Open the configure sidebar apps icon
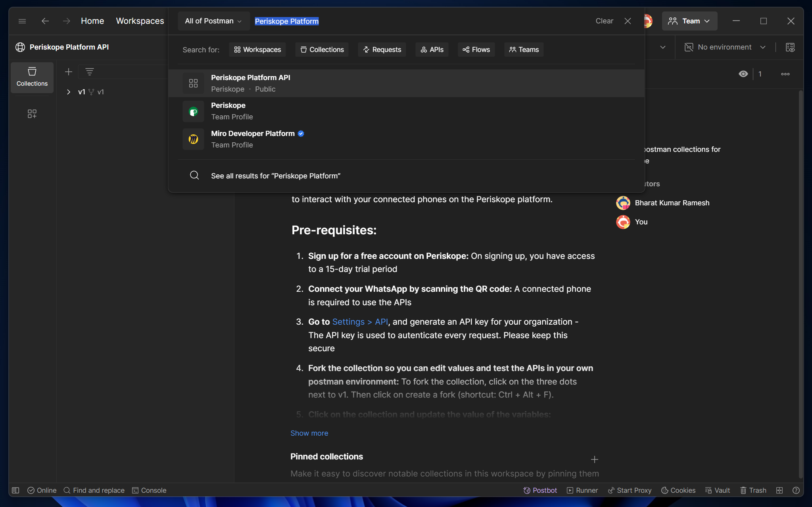This screenshot has width=812, height=507. [32, 114]
